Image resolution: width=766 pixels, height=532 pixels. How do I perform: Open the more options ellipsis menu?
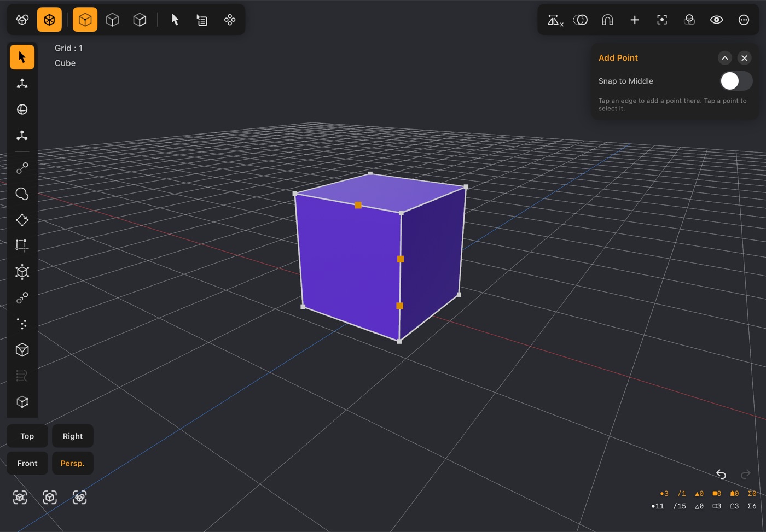[744, 20]
